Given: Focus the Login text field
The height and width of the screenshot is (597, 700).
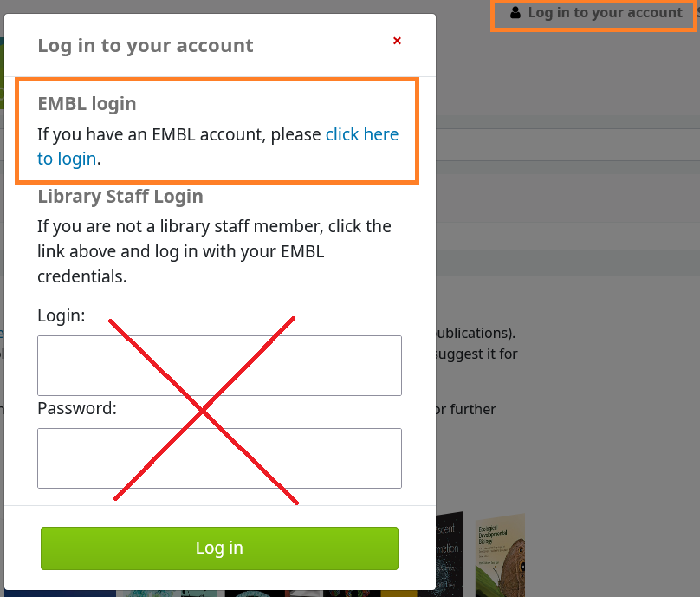Looking at the screenshot, I should coord(219,365).
